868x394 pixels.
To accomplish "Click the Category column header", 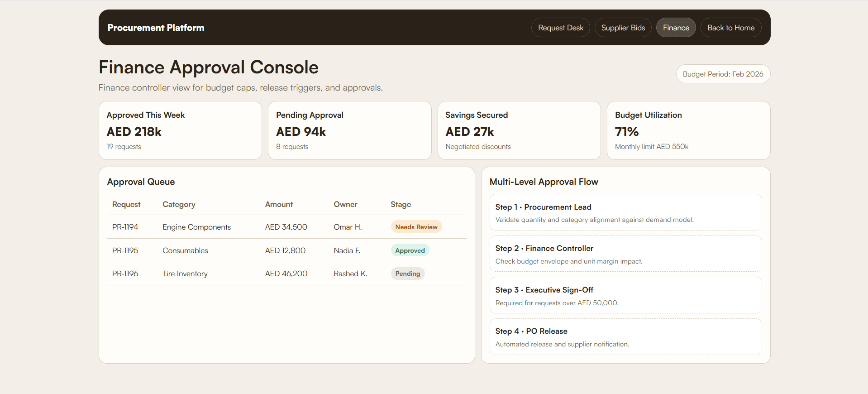I will (179, 204).
